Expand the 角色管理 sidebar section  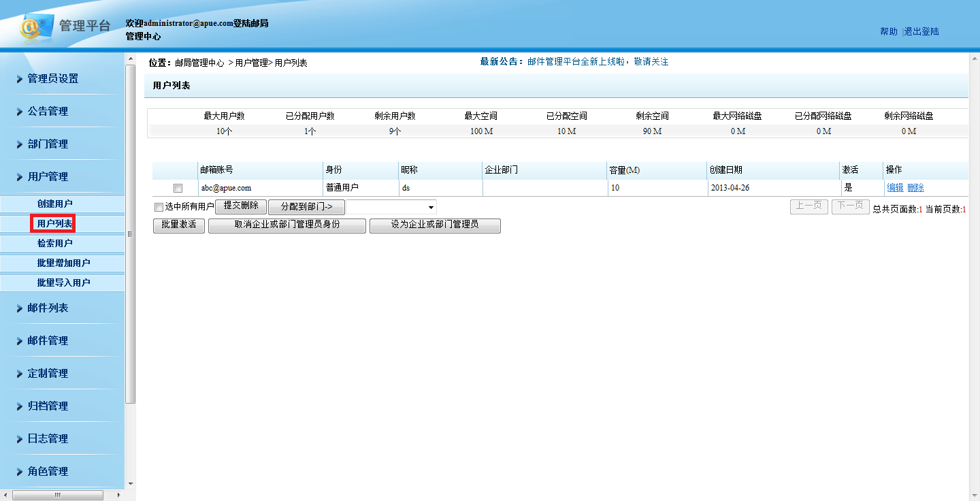tap(48, 471)
